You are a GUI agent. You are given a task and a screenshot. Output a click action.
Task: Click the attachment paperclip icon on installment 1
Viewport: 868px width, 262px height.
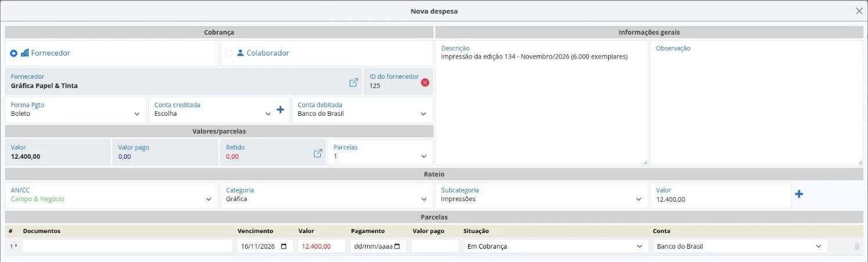coord(856,246)
